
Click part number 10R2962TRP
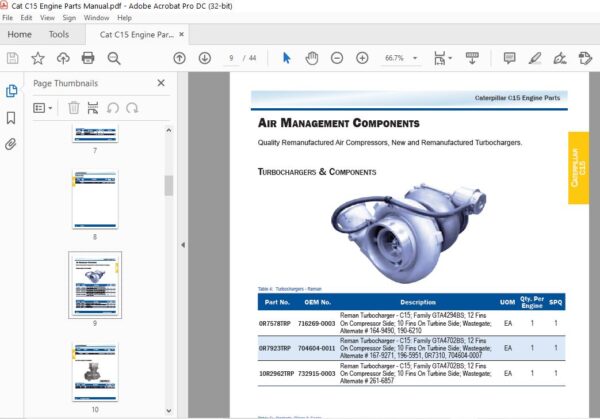click(x=277, y=373)
